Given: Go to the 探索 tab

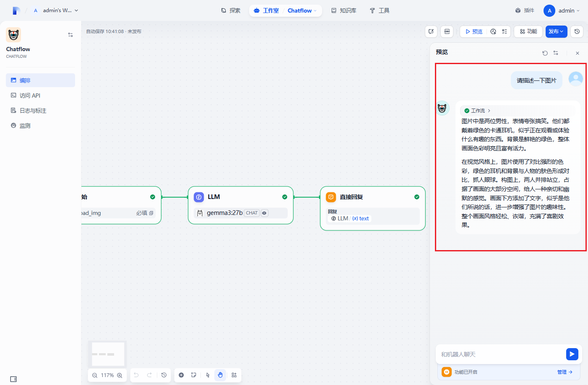Looking at the screenshot, I should [231, 10].
